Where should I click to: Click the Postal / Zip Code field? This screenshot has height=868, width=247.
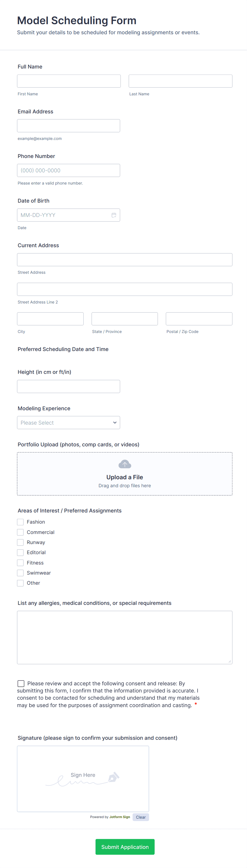pos(199,318)
